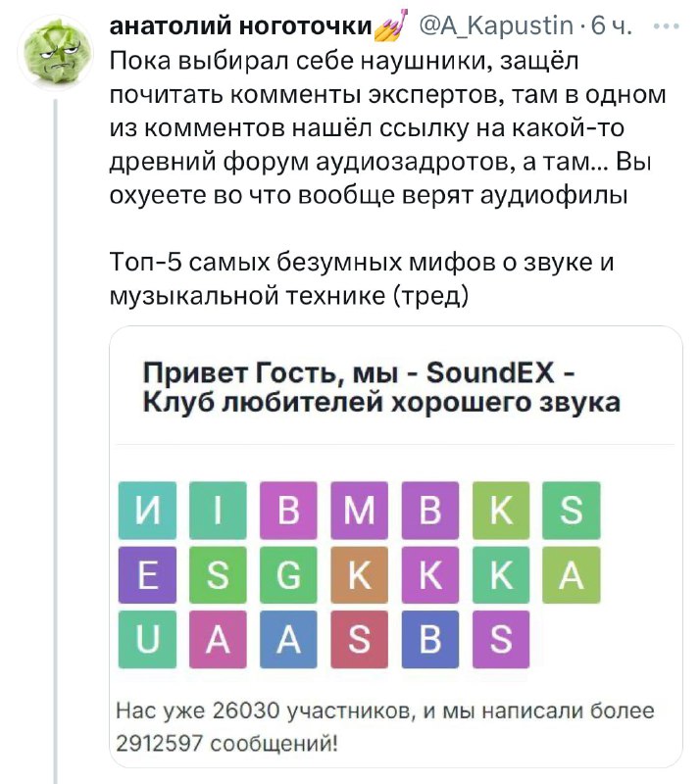Select the green U member tile
Image resolution: width=700 pixels, height=784 pixels.
pyautogui.click(x=146, y=639)
